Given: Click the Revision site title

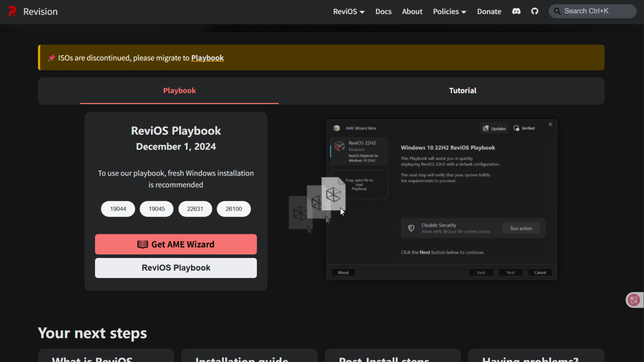Looking at the screenshot, I should point(40,12).
